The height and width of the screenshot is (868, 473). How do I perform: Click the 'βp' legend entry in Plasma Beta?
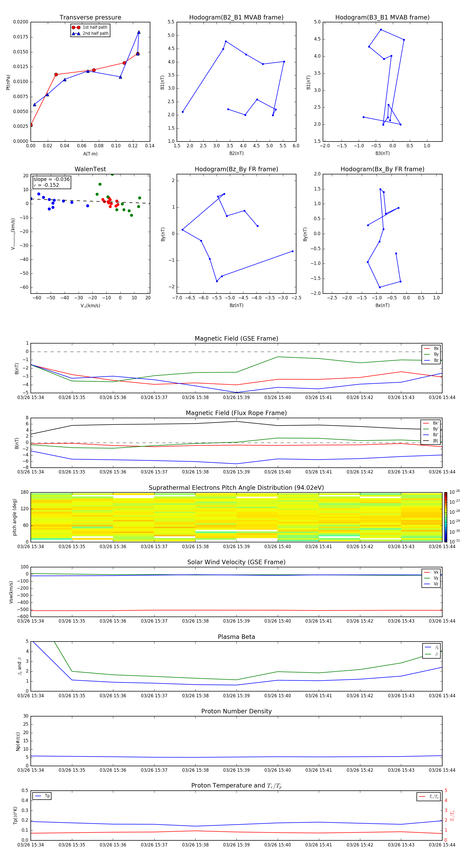[x=432, y=647]
